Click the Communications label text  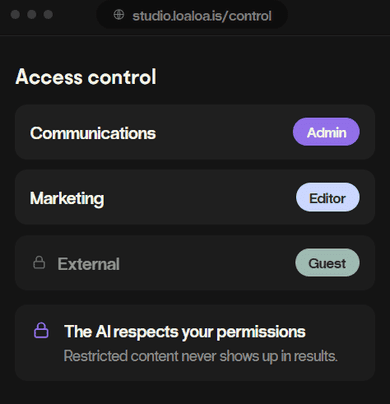pyautogui.click(x=93, y=133)
